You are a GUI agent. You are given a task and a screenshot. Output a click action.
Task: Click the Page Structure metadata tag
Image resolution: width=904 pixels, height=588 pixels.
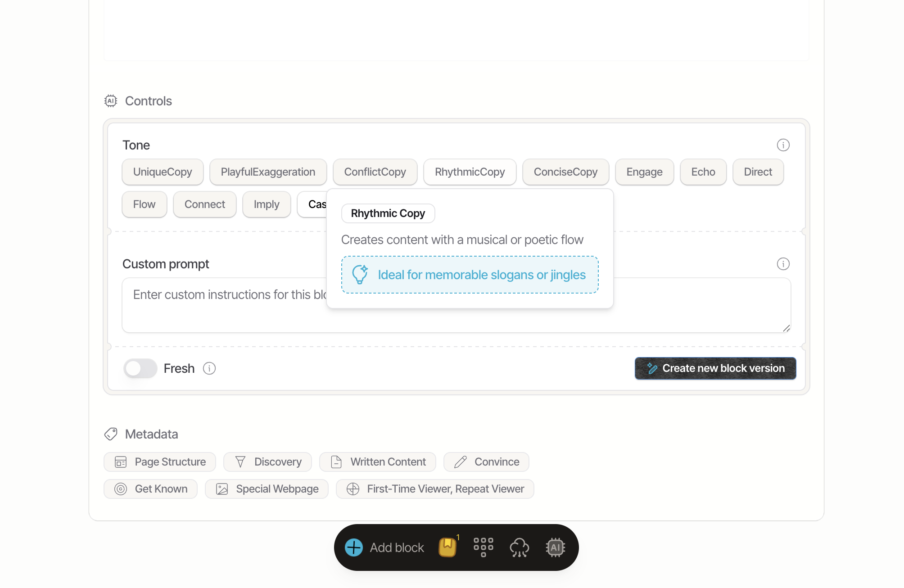(160, 462)
